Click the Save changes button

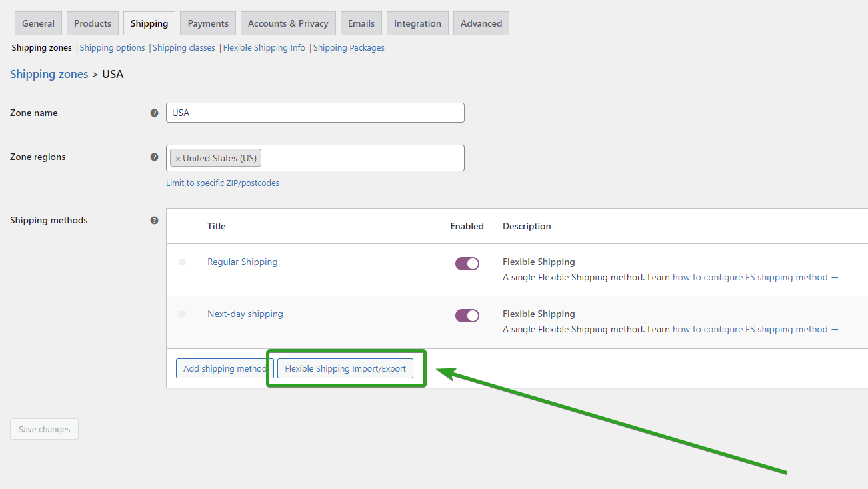[x=44, y=429]
